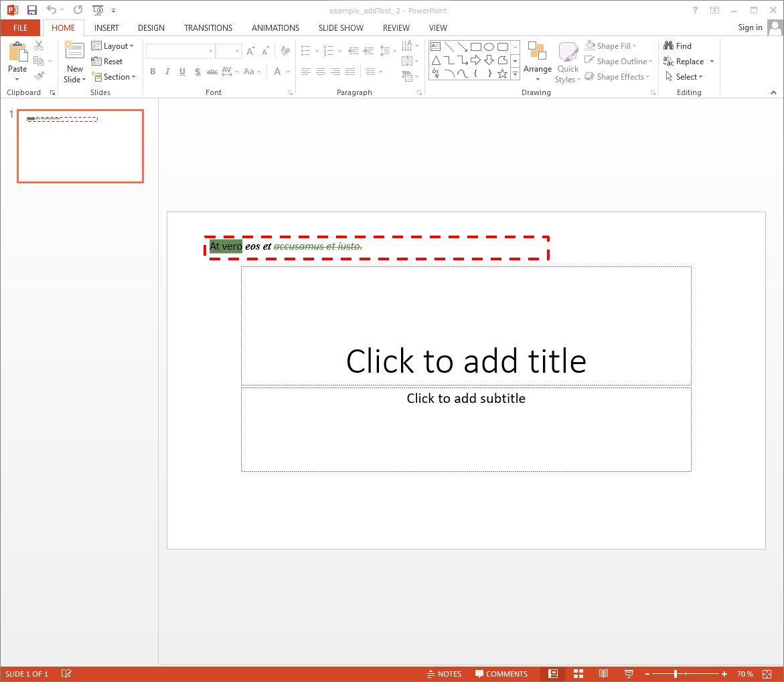This screenshot has height=682, width=784.
Task: Switch to the INSERT tab
Action: 106,28
